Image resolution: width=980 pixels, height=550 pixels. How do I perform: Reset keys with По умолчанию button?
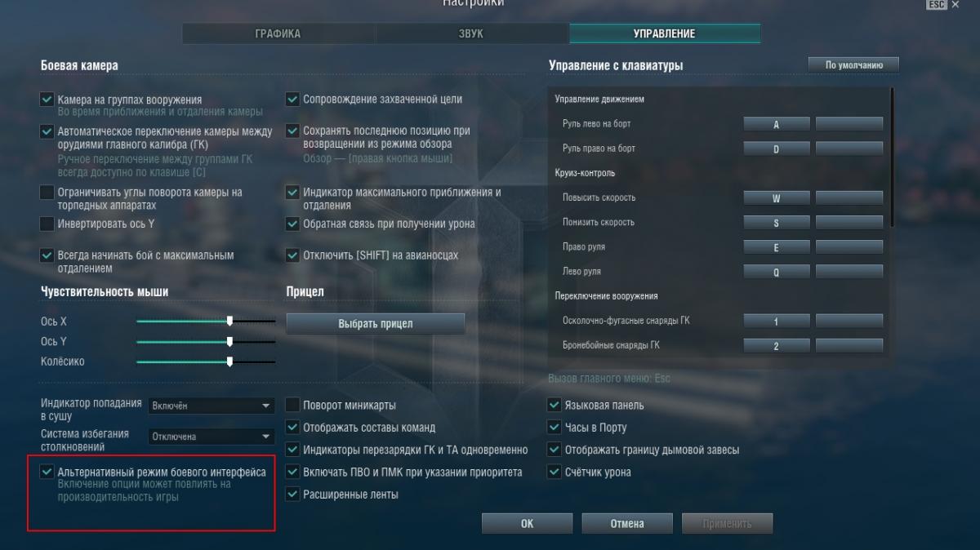tap(853, 64)
